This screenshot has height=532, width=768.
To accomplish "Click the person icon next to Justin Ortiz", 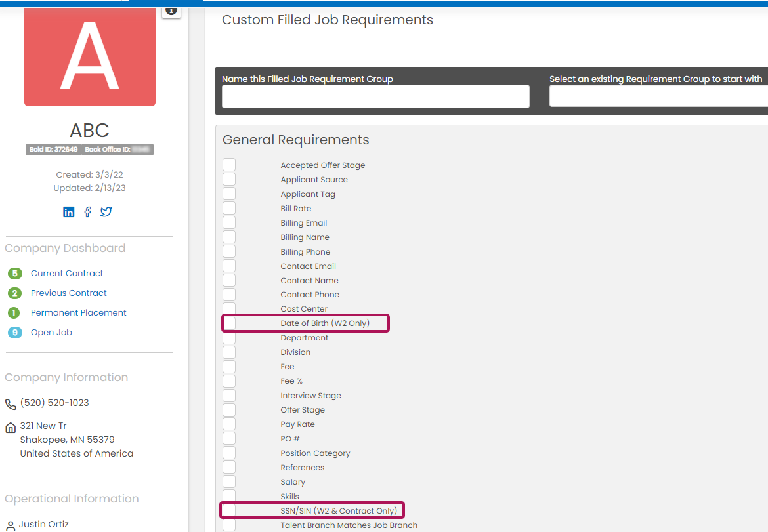I will (x=11, y=525).
